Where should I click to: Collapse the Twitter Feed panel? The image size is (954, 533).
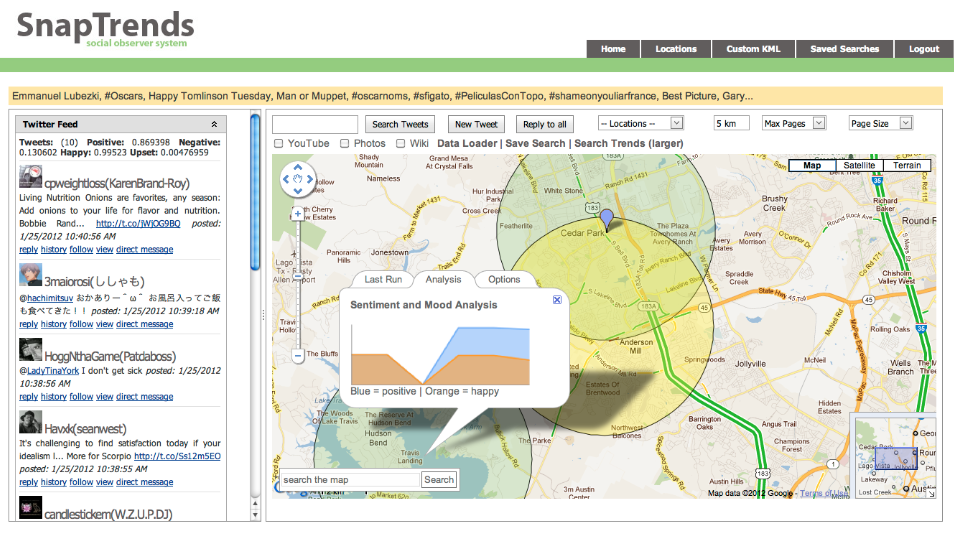point(216,124)
